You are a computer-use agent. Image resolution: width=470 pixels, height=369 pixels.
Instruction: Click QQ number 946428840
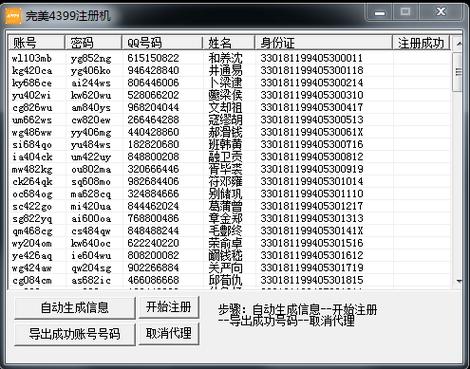pos(153,70)
